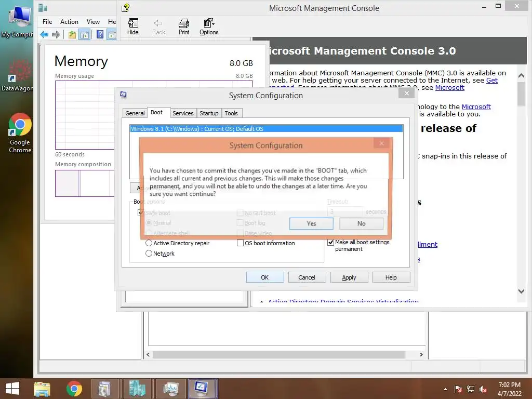This screenshot has height=399, width=532.
Task: Select the Boot tab
Action: click(x=157, y=112)
